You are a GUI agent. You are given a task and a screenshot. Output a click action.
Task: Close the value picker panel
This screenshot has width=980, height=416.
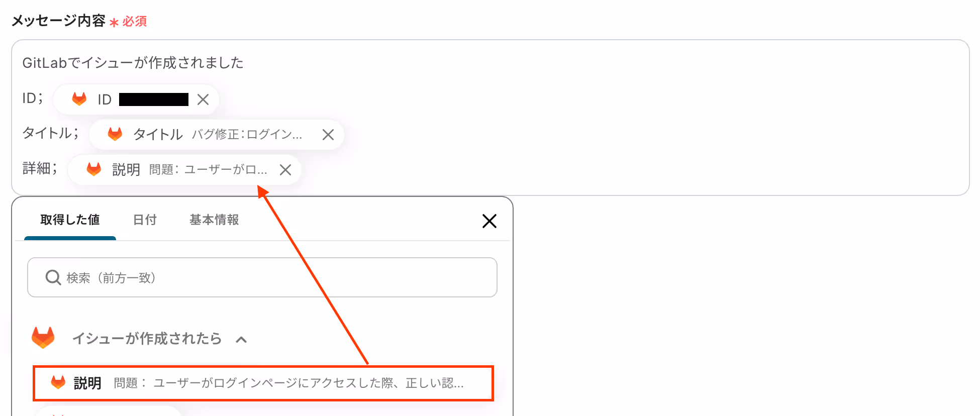coord(489,221)
